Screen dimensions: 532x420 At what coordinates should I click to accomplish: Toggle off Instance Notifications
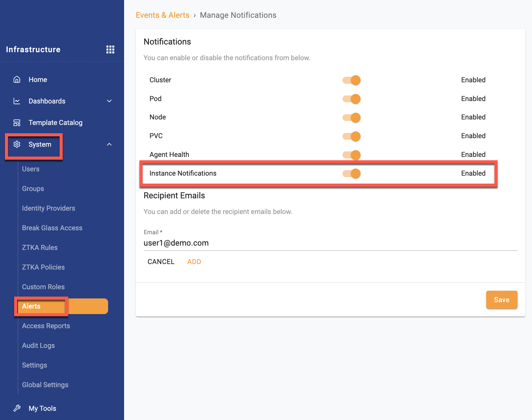tap(351, 173)
